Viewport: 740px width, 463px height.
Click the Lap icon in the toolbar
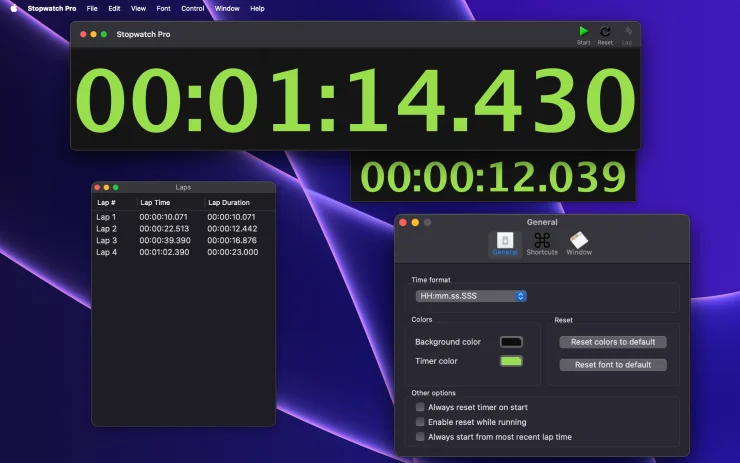[627, 32]
